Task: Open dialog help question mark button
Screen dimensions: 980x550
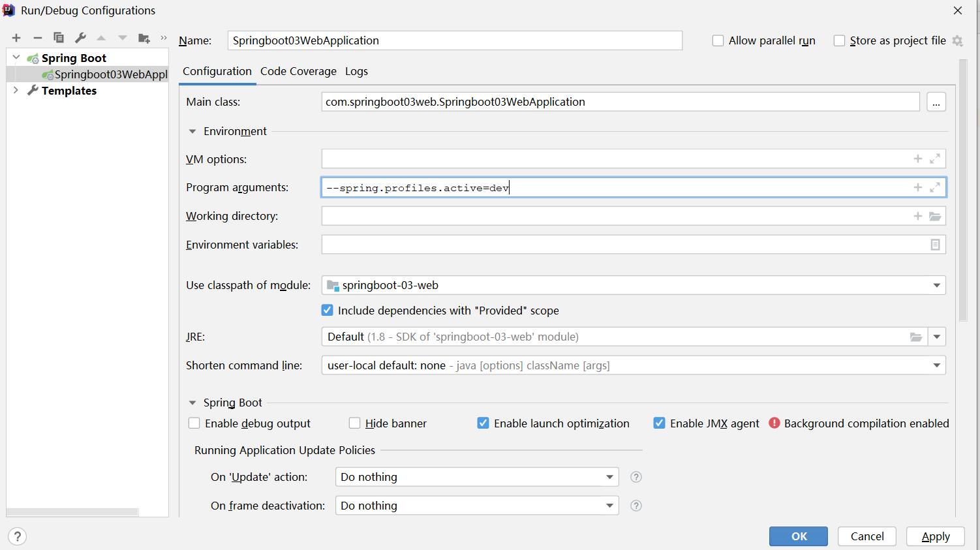Action: click(18, 536)
